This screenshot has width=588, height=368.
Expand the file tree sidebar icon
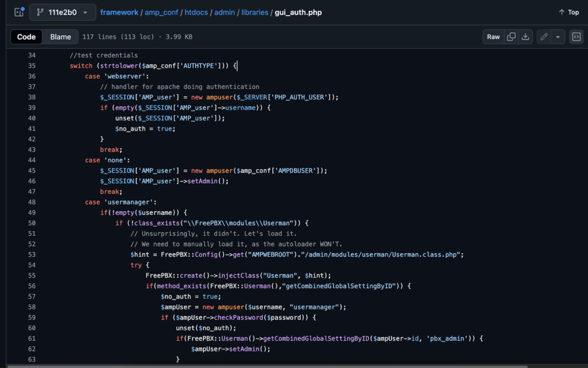pos(18,12)
